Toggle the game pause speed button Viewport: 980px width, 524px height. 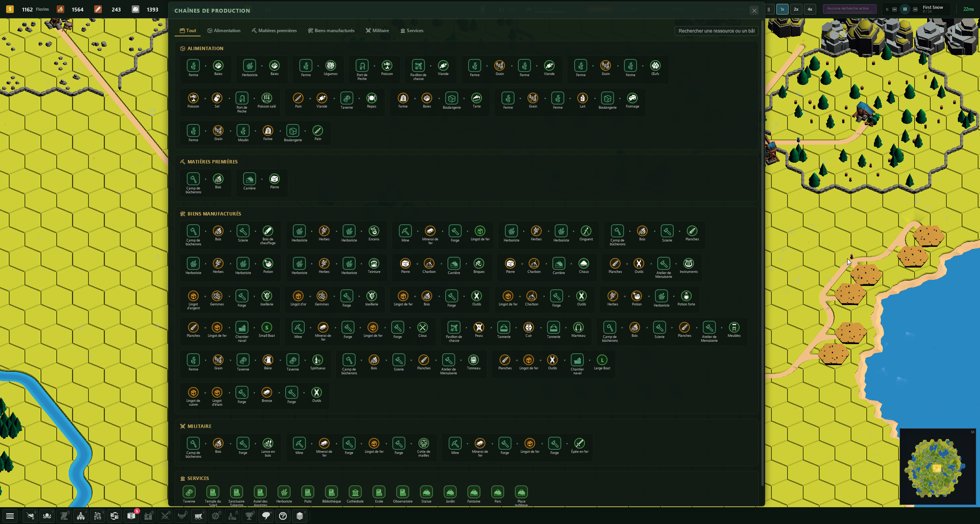[768, 9]
